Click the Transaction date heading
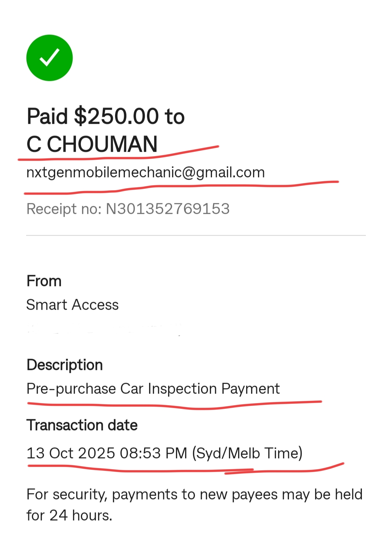Image resolution: width=392 pixels, height=557 pixels. pos(82,425)
